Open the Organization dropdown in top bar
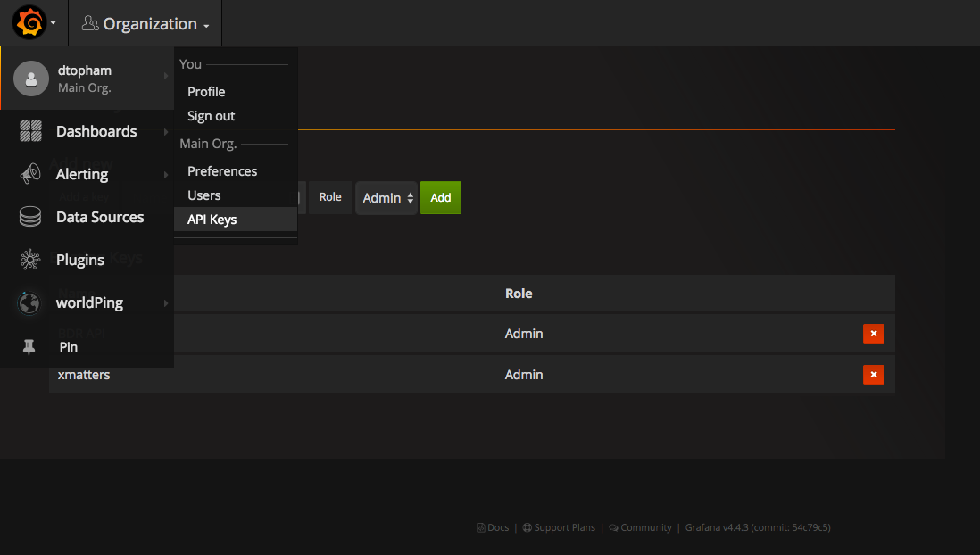 (x=145, y=23)
